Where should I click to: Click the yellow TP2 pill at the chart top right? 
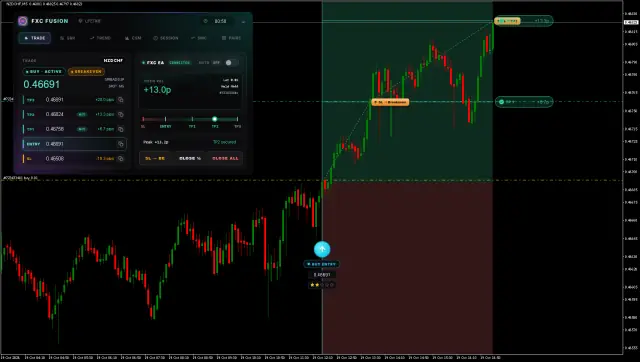point(507,20)
